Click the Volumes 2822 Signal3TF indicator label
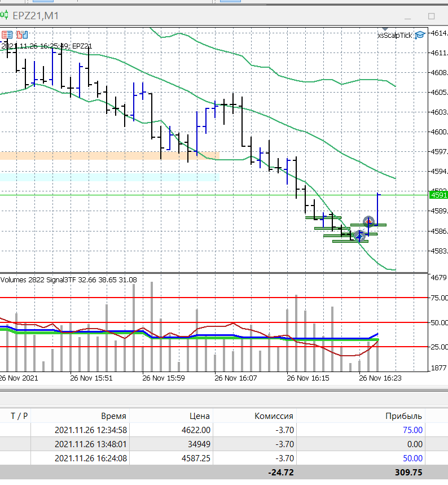This screenshot has width=448, height=485. (x=68, y=279)
